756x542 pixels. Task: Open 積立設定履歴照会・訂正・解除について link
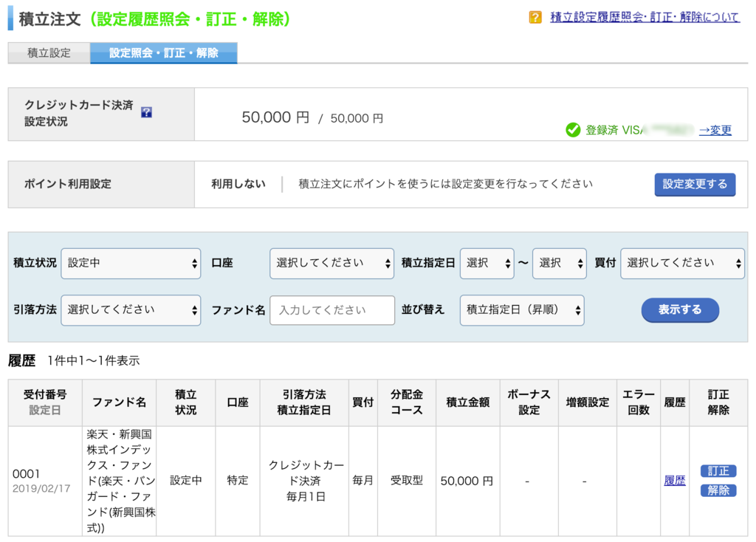pos(645,18)
